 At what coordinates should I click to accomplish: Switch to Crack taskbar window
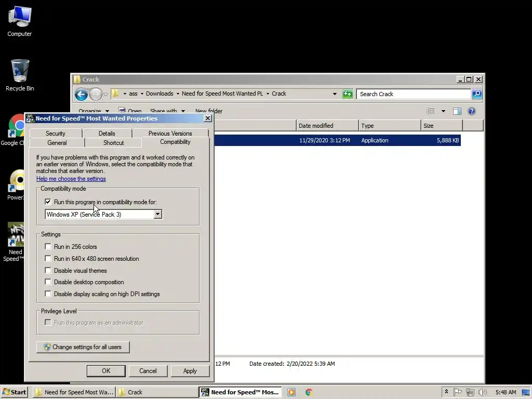(x=157, y=392)
